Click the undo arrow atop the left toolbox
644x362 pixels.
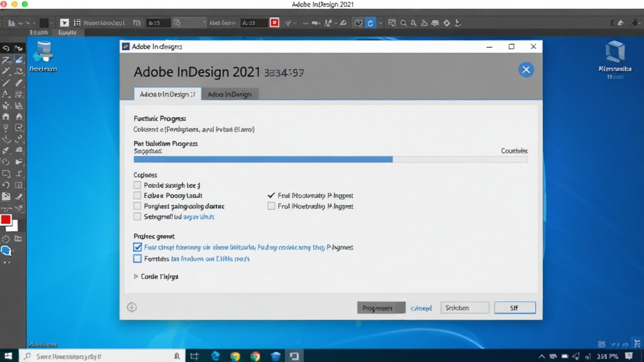click(6, 48)
